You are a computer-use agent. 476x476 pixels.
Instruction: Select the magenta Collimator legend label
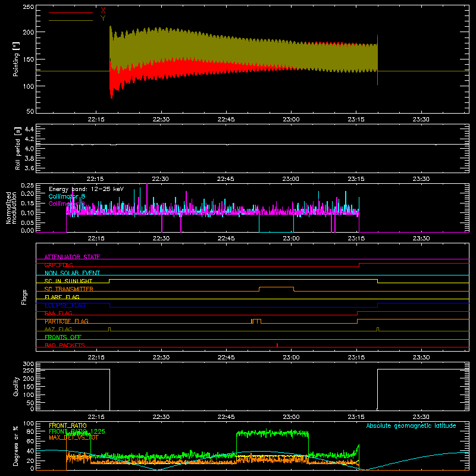pyautogui.click(x=67, y=203)
